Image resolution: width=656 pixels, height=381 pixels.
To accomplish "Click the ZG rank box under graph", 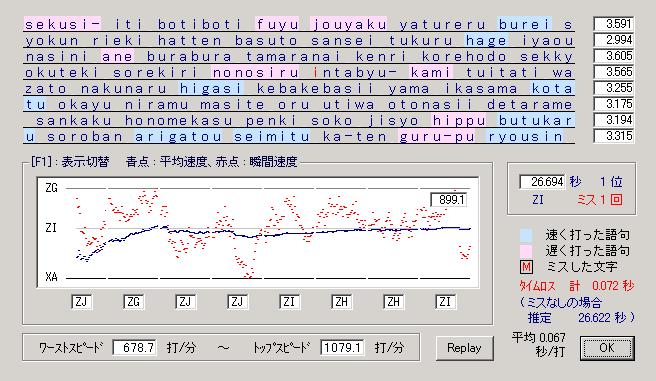I will pyautogui.click(x=134, y=302).
